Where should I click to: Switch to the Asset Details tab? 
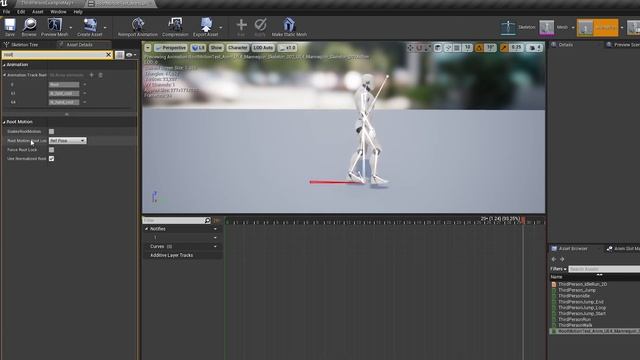point(79,44)
